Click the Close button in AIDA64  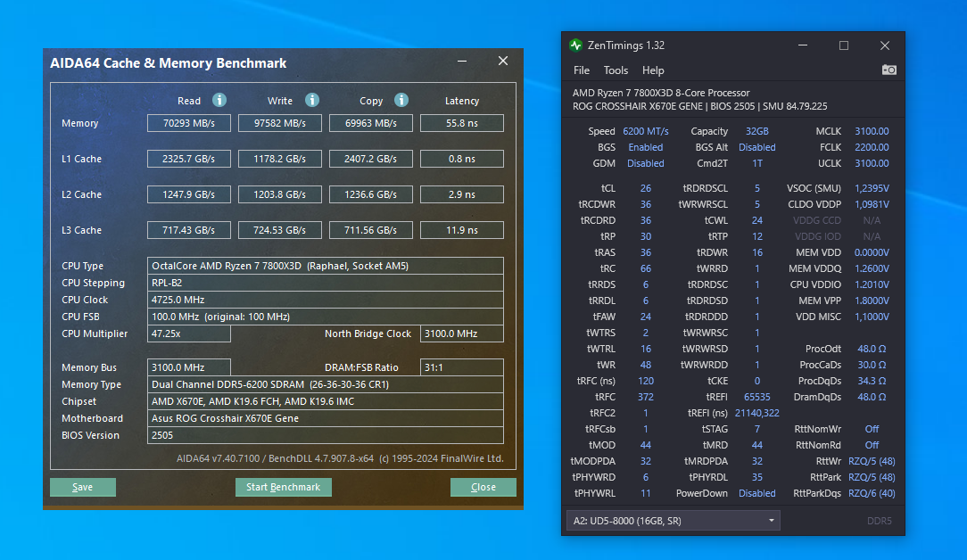tap(483, 487)
